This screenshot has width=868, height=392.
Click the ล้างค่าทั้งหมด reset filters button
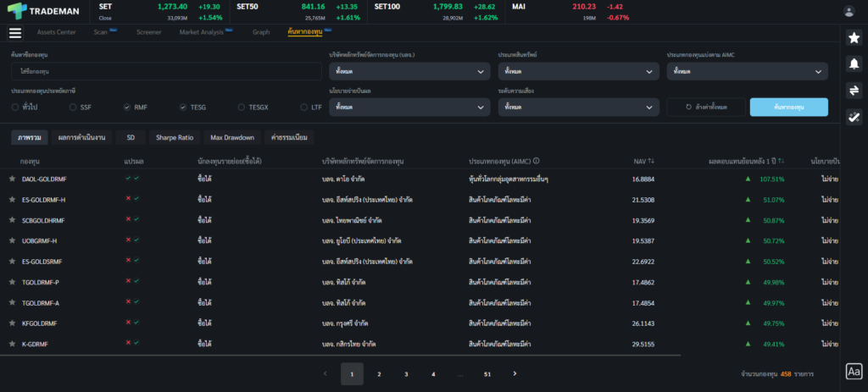click(706, 107)
